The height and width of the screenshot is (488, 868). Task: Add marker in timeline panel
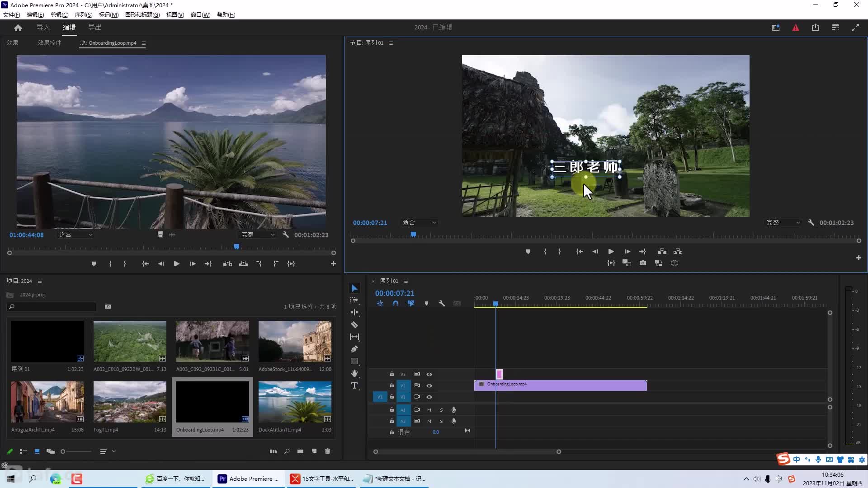[426, 303]
